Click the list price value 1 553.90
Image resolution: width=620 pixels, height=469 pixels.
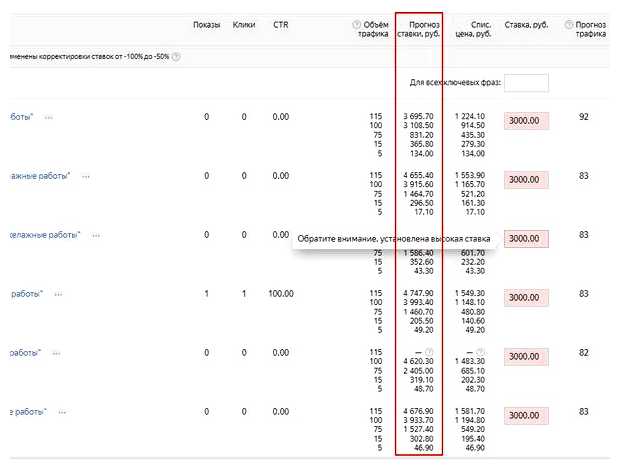[x=470, y=175]
